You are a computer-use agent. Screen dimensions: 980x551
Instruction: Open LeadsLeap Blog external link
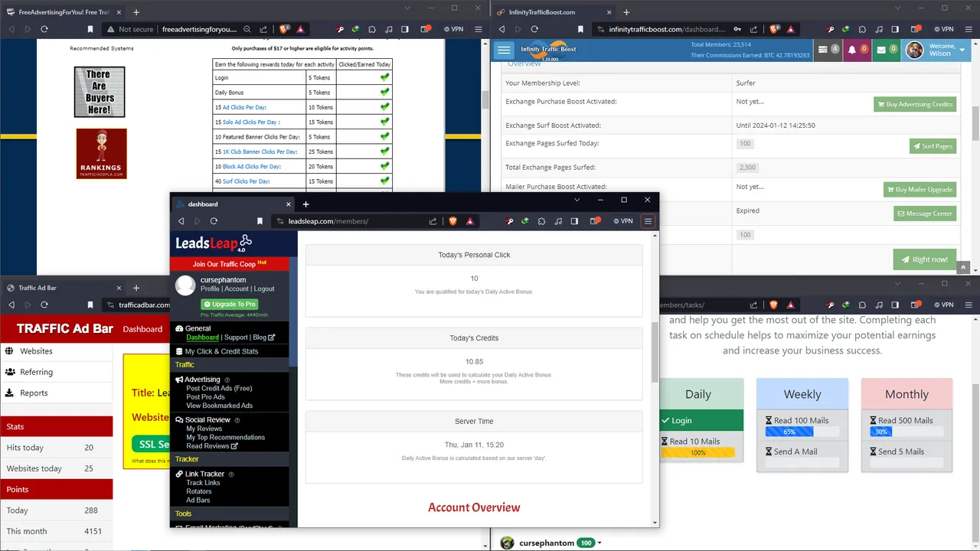[x=263, y=337]
